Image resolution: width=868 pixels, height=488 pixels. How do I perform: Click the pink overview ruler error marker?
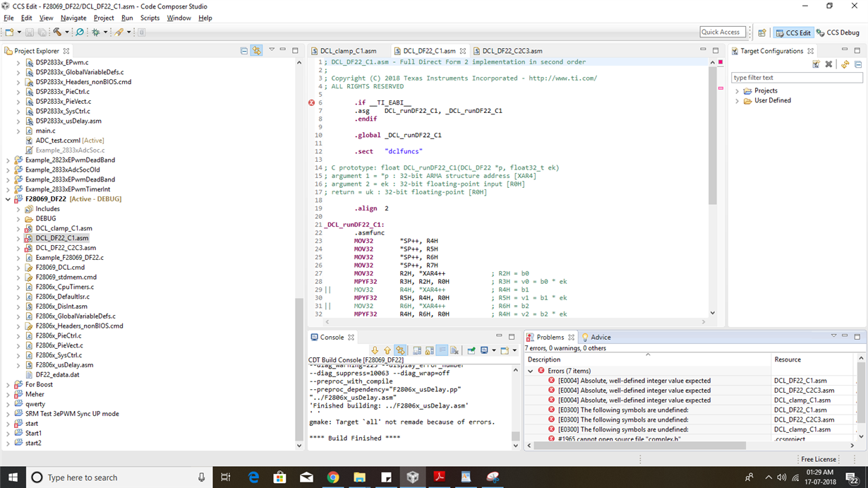pos(721,88)
